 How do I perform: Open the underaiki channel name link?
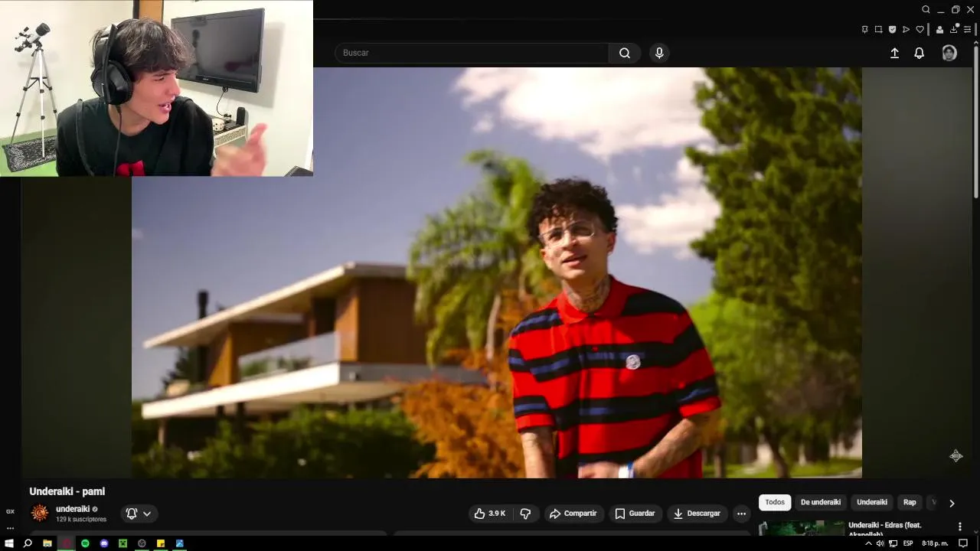pos(73,509)
